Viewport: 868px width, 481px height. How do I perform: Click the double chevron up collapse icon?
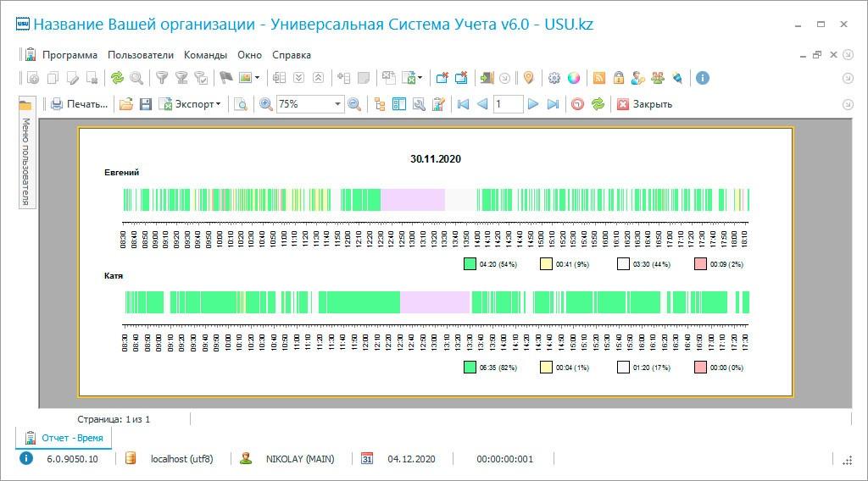click(x=319, y=78)
